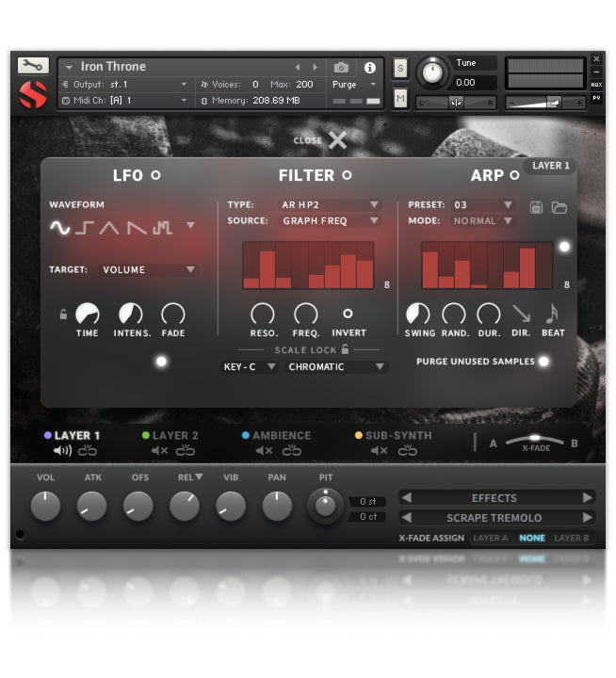Switch to the Layer 2 tab
Image resolution: width=616 pixels, height=678 pixels.
pos(174,435)
